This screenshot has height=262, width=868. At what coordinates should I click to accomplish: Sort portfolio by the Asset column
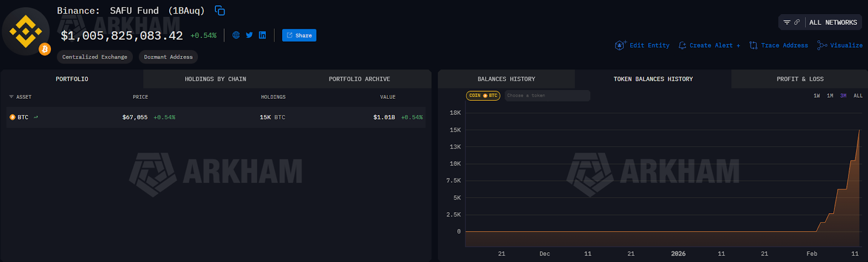21,97
